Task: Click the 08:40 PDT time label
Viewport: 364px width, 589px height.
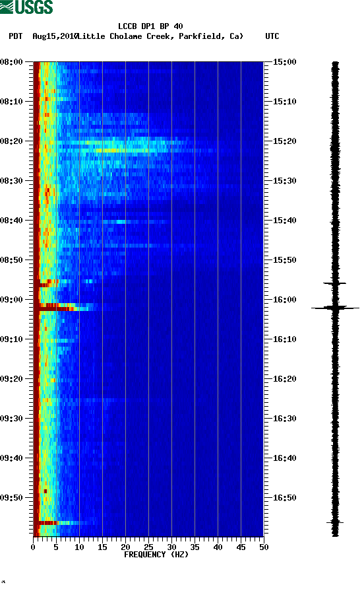Action: pyautogui.click(x=11, y=221)
